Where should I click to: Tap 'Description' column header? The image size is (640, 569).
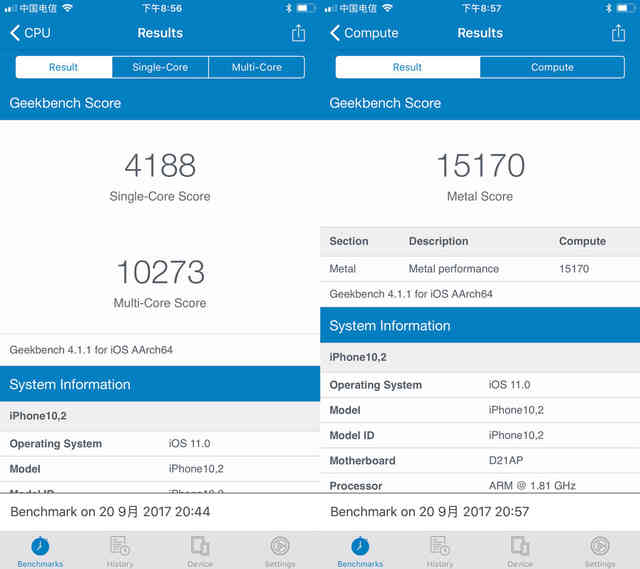click(x=439, y=241)
